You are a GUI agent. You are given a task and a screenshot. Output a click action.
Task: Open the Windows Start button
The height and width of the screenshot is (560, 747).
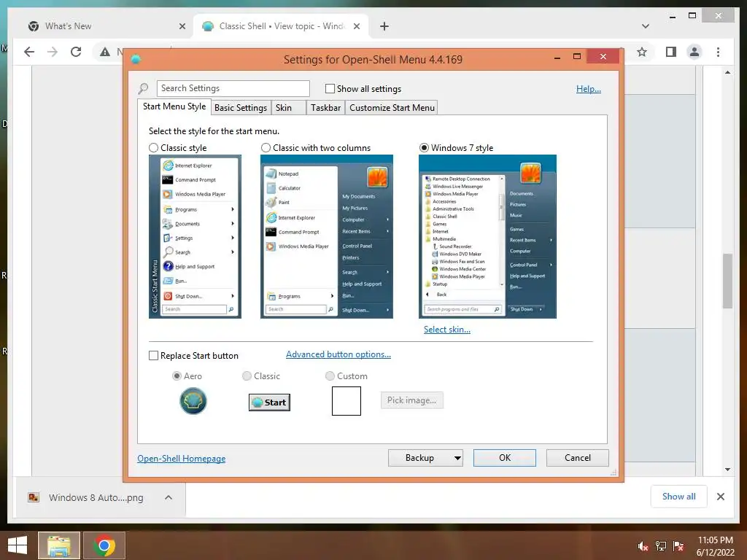18,545
